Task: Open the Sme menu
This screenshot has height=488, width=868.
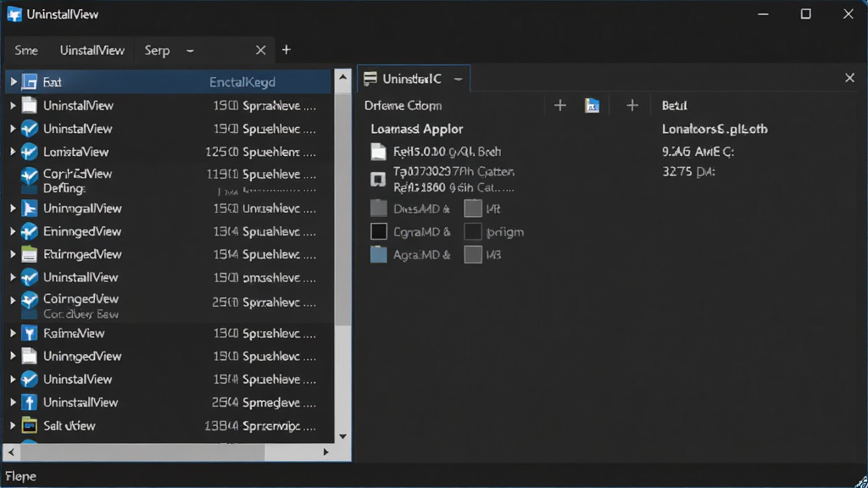Action: coord(26,50)
